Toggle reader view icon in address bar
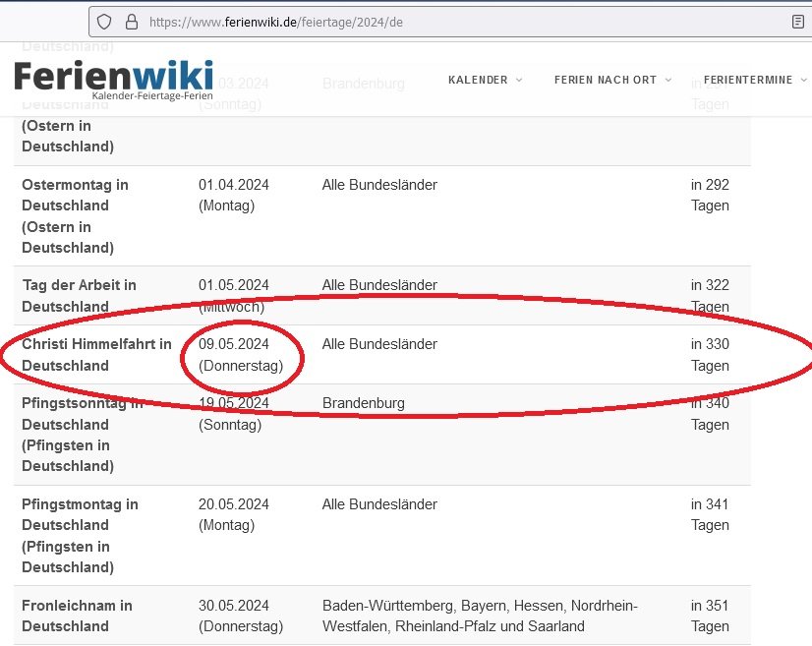The height and width of the screenshot is (646, 812). click(797, 22)
